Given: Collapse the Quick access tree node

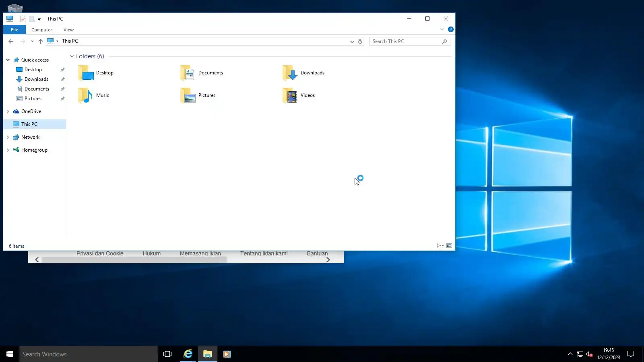Looking at the screenshot, I should [x=8, y=60].
